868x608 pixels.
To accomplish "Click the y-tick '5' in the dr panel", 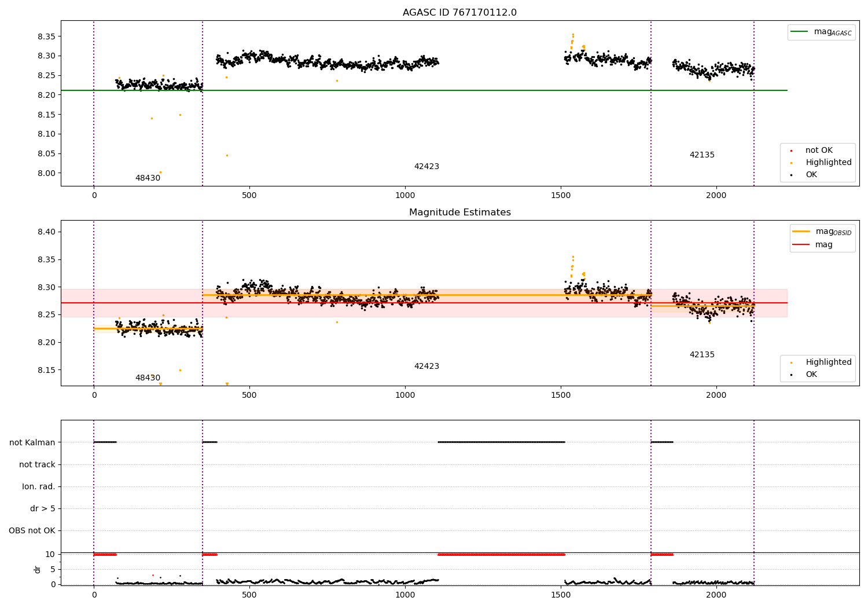I will (x=53, y=569).
